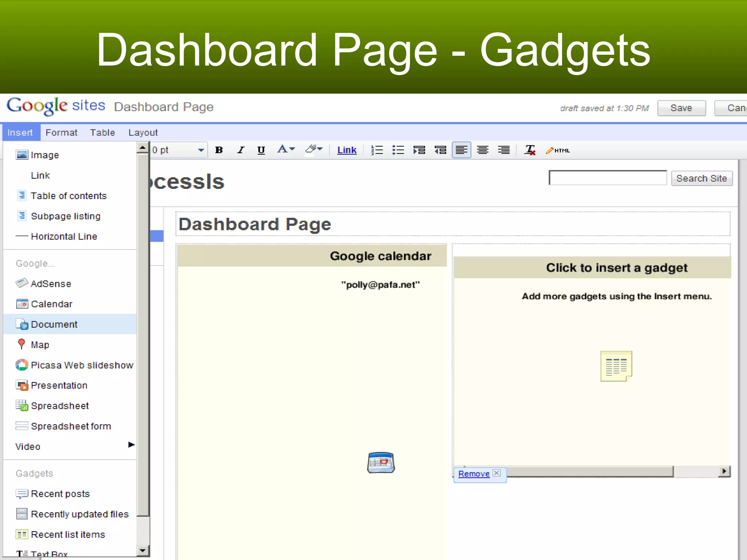This screenshot has height=560, width=747.
Task: Open the Format menu
Action: coord(61,132)
